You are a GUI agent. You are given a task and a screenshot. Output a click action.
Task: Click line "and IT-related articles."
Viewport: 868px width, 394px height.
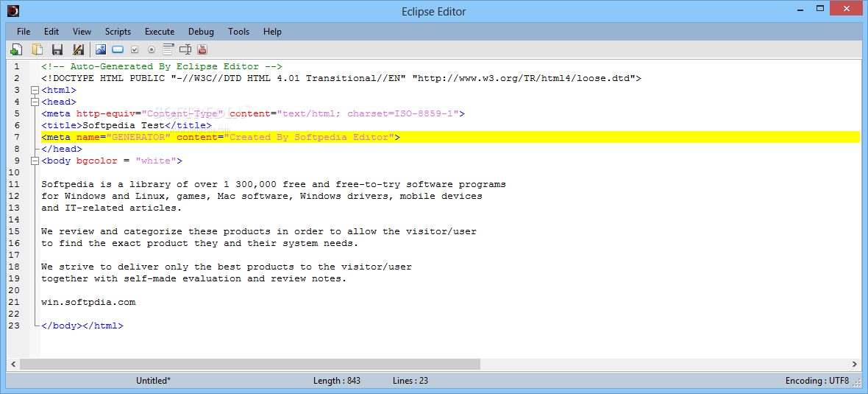pyautogui.click(x=111, y=208)
